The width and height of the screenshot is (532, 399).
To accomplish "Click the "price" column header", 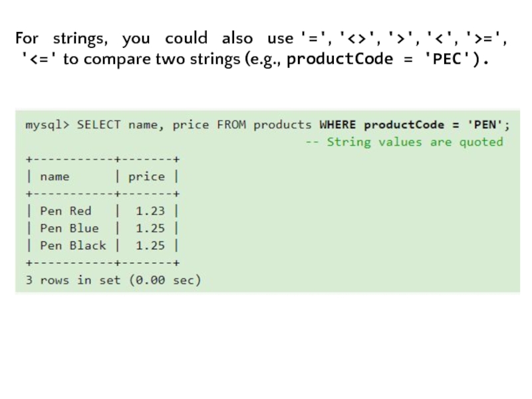I will click(146, 176).
